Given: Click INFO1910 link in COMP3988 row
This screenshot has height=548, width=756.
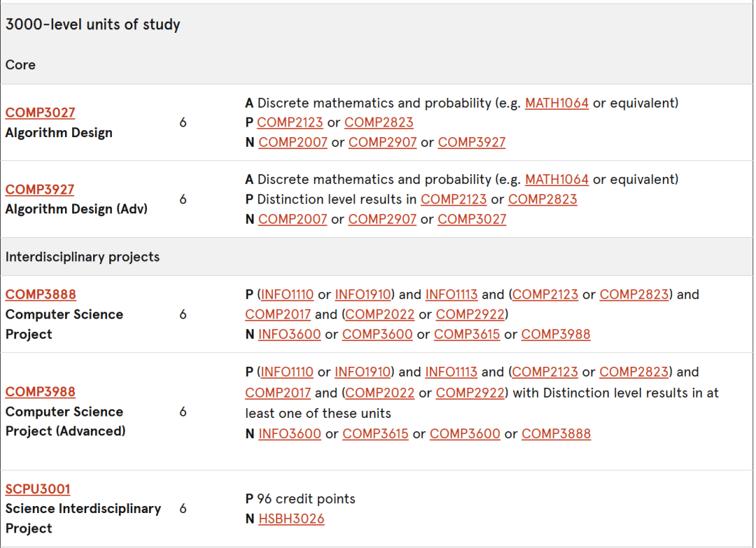Looking at the screenshot, I should click(363, 372).
